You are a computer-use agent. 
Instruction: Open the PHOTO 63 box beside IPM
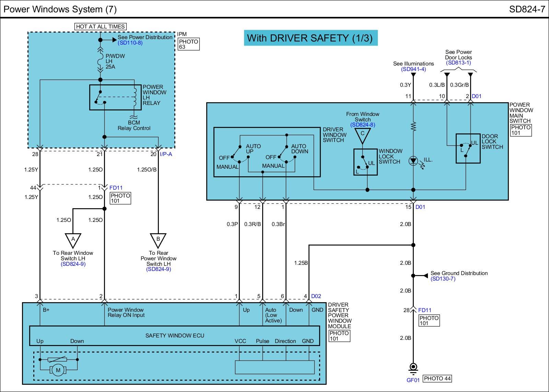coord(188,44)
